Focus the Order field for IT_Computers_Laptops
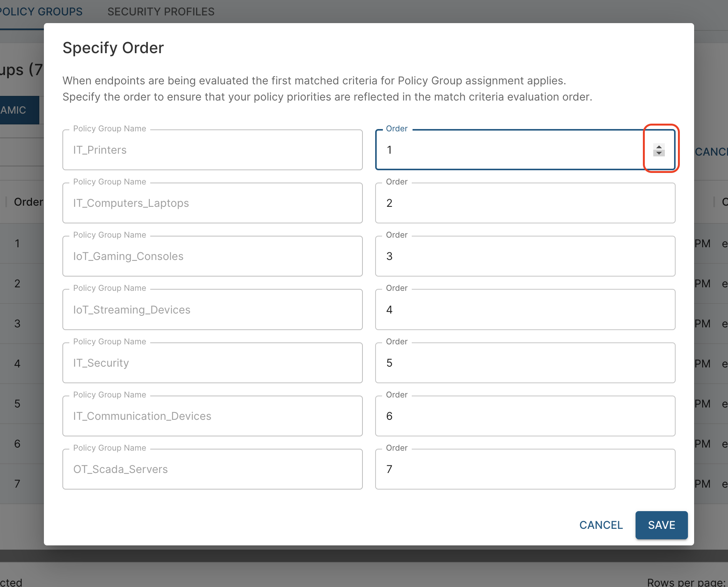 pyautogui.click(x=525, y=203)
